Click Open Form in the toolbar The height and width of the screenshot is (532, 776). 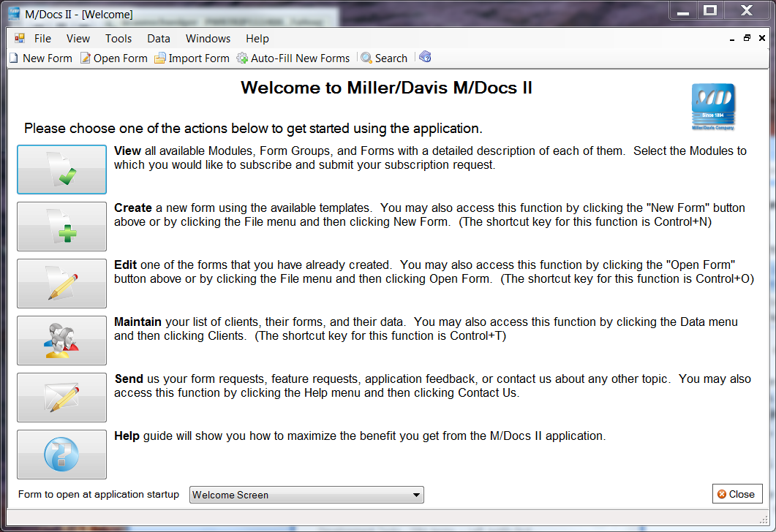click(x=114, y=58)
